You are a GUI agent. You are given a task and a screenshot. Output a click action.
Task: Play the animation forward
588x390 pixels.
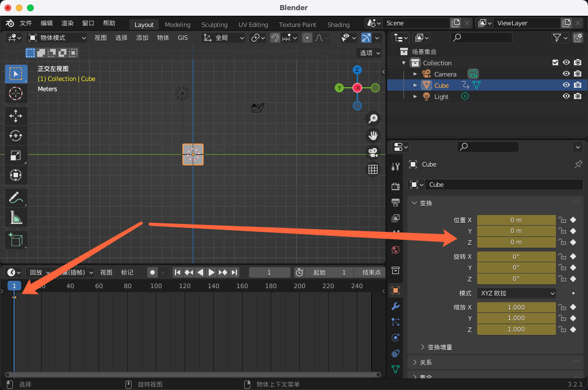[212, 272]
